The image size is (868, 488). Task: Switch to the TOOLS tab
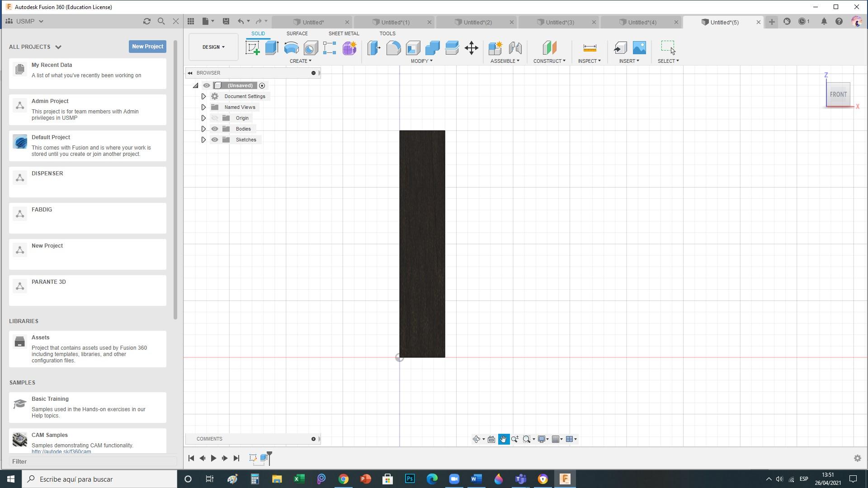click(x=387, y=33)
